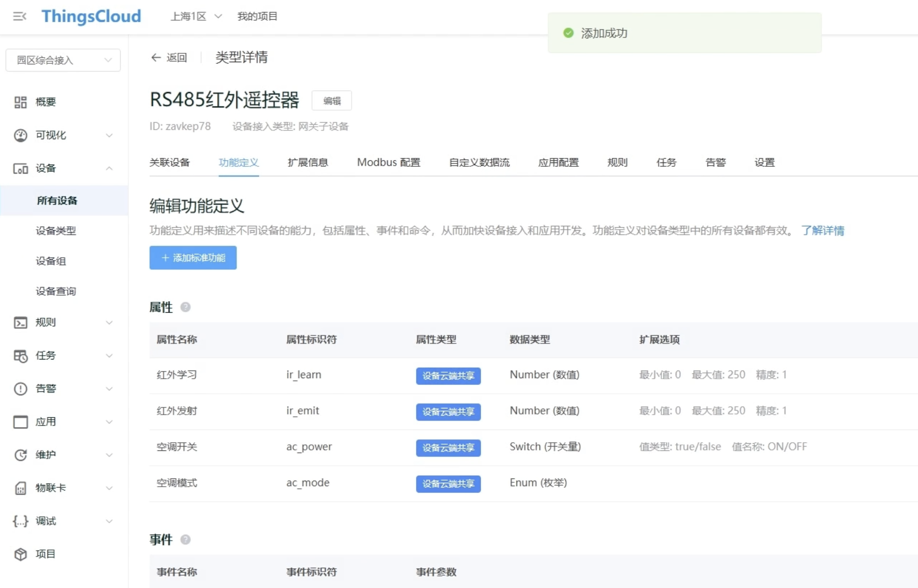The image size is (918, 588).
Task: Click 我的项目 in the top bar
Action: [x=257, y=17]
